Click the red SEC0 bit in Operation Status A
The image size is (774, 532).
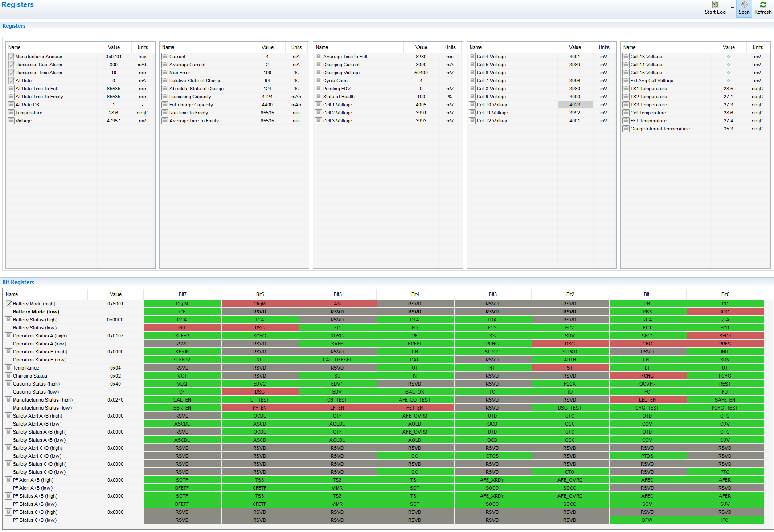click(x=725, y=336)
